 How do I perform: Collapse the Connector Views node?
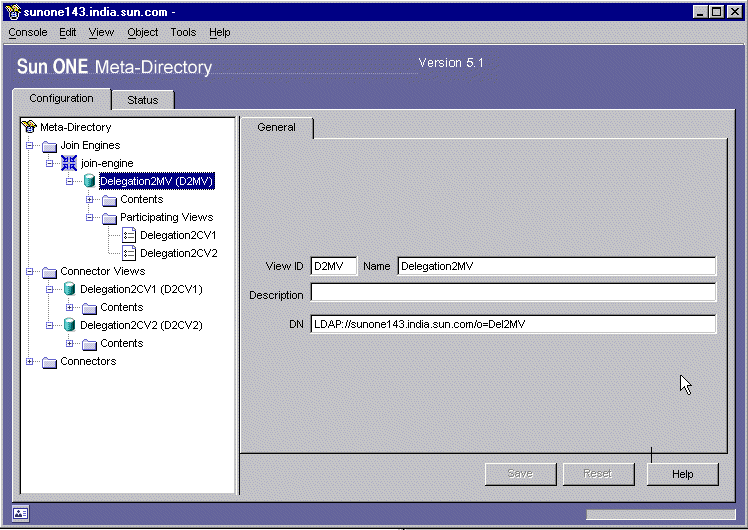[x=30, y=271]
